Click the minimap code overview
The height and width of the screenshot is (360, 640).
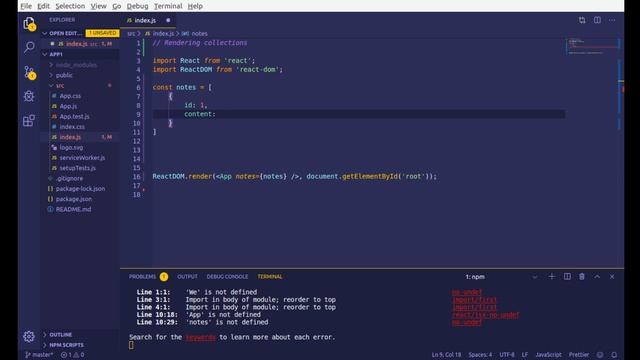click(591, 46)
